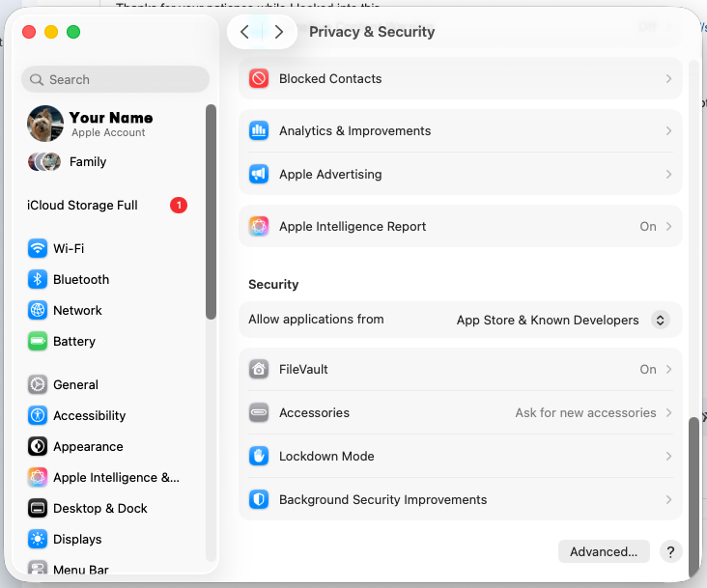Click the Appearance icon in sidebar

pos(38,446)
